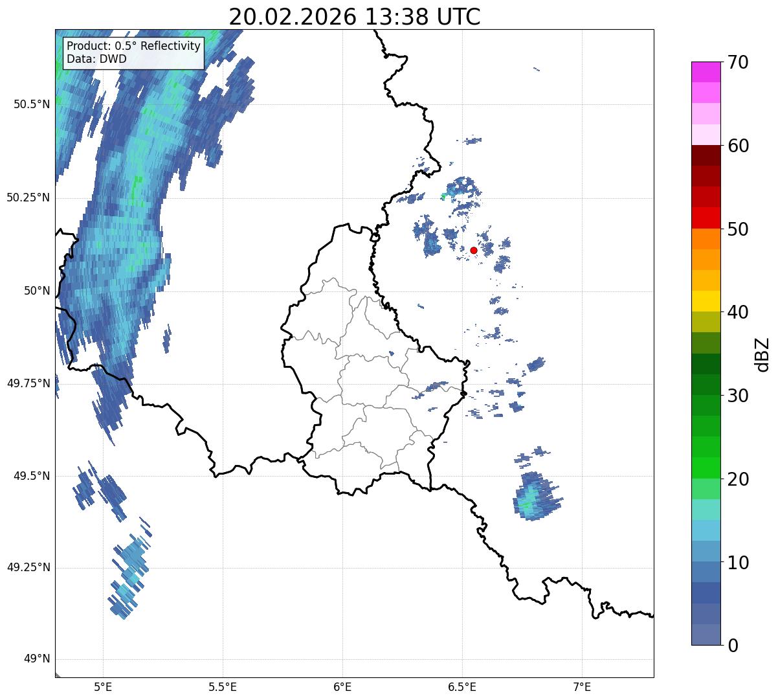Click the "dBZ" colorbar label
The height and width of the screenshot is (700, 778).
(762, 354)
